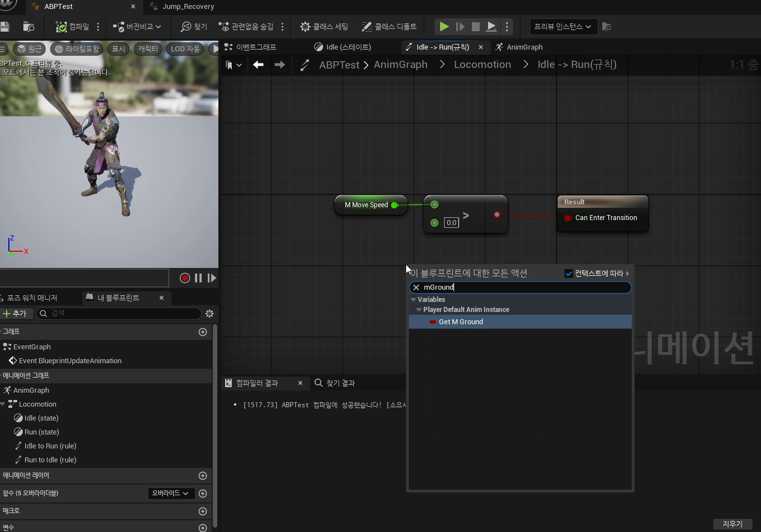Switch to the Jump_Recovery asset tab
Viewport: 761px width, 532px height.
(188, 7)
